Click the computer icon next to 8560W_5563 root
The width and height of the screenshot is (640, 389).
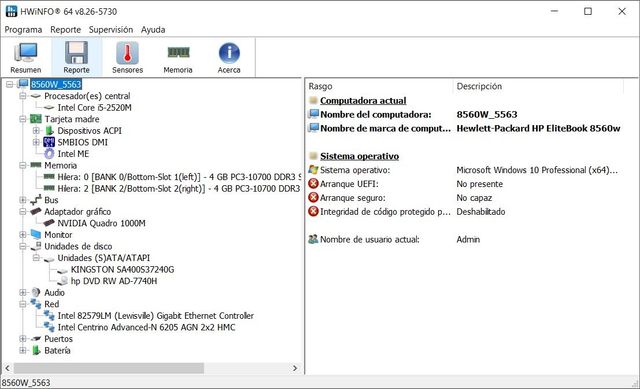point(23,84)
